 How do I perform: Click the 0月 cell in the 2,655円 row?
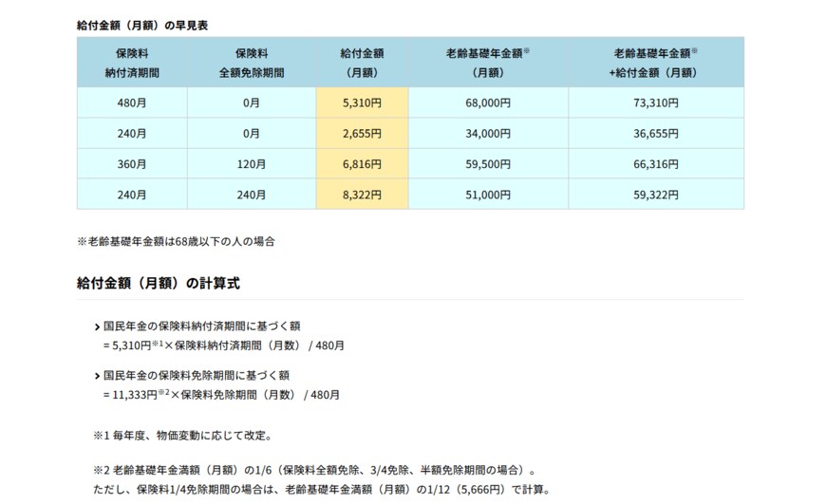click(x=252, y=133)
